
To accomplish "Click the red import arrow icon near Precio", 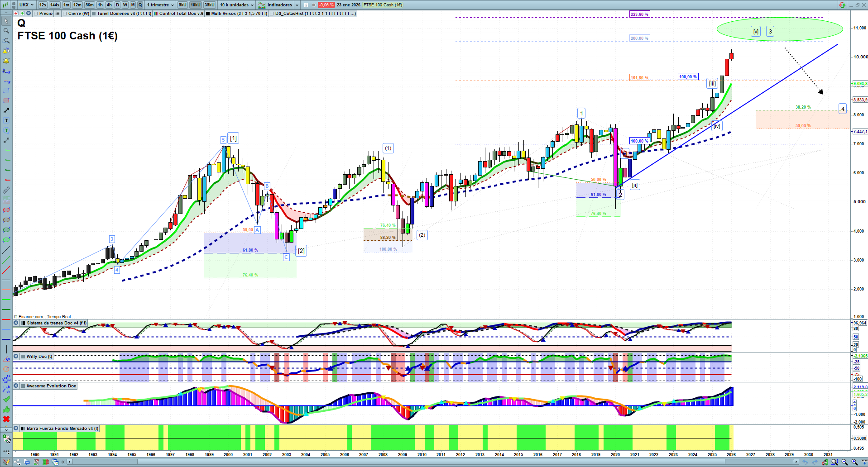I will click(16, 14).
